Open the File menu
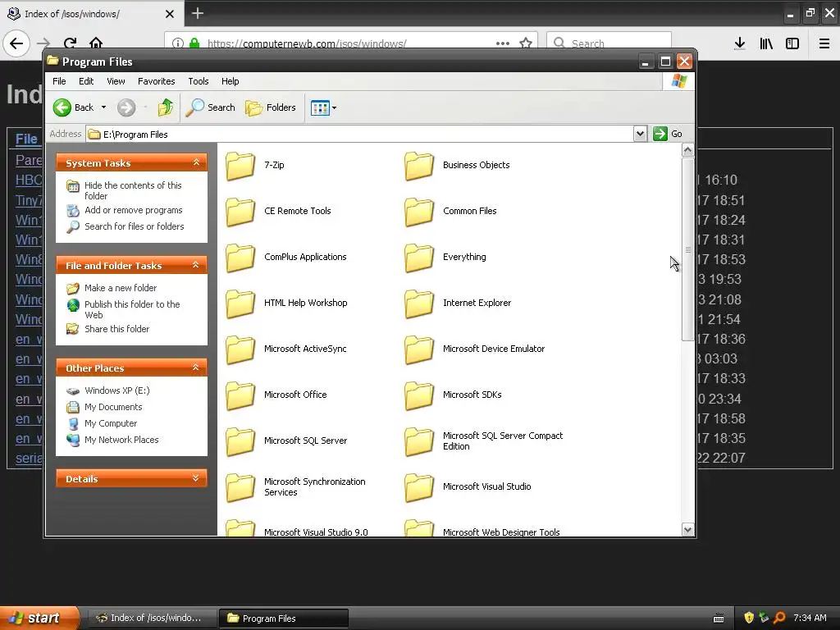Viewport: 840px width, 630px height. [x=59, y=81]
